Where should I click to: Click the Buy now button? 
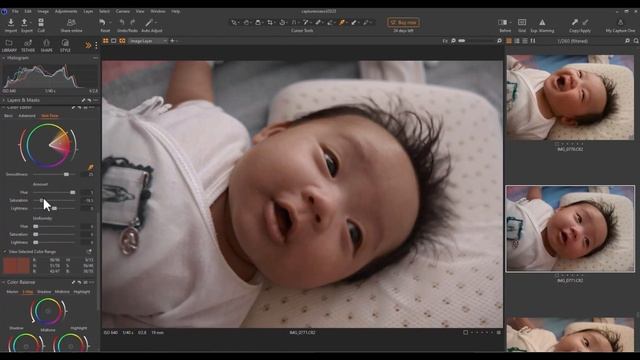[403, 22]
